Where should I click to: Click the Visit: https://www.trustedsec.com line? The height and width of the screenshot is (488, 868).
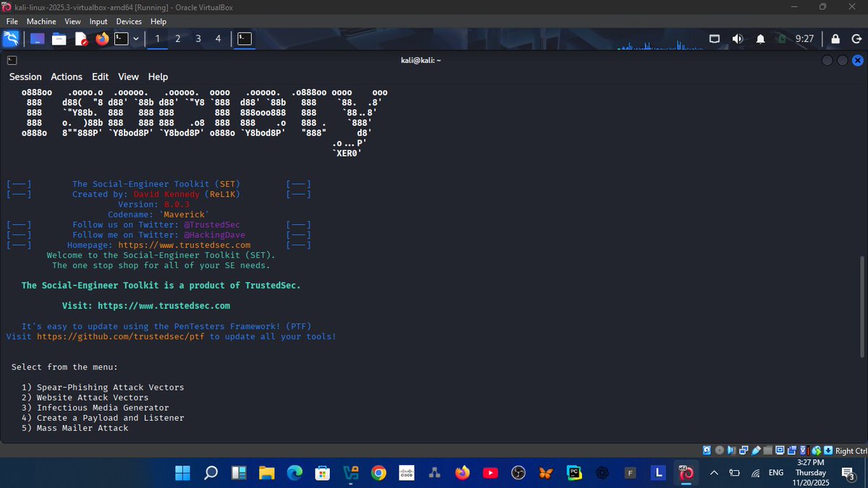146,306
